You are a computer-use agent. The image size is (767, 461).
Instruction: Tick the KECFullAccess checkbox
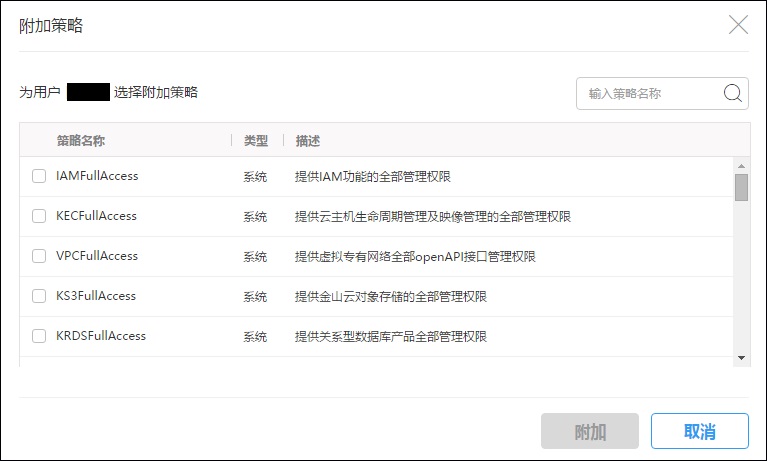(x=39, y=216)
